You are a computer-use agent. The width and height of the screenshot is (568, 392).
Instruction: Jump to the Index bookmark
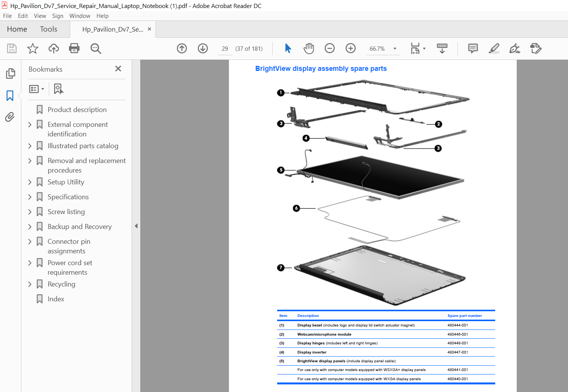(x=56, y=299)
